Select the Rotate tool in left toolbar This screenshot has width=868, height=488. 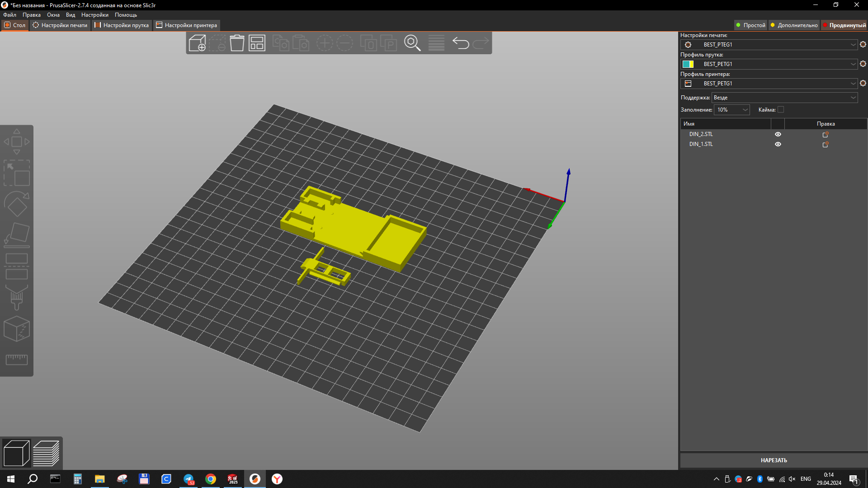click(x=17, y=204)
